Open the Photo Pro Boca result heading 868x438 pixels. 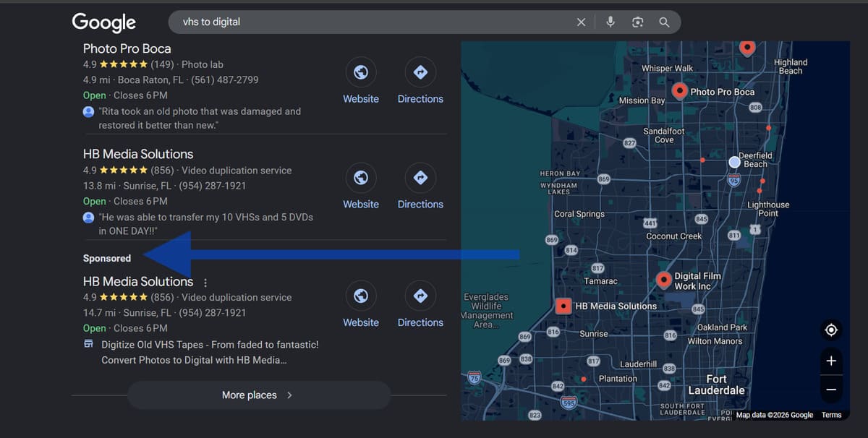pos(127,48)
